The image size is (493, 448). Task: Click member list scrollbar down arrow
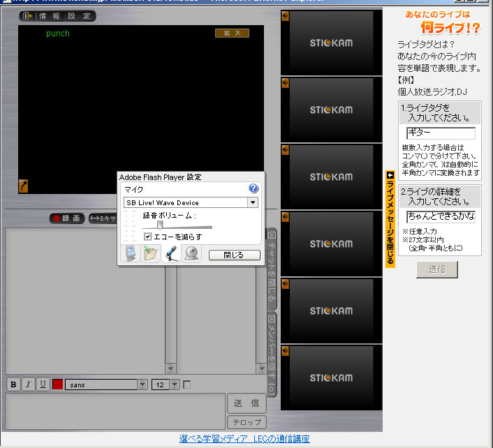coord(261,368)
